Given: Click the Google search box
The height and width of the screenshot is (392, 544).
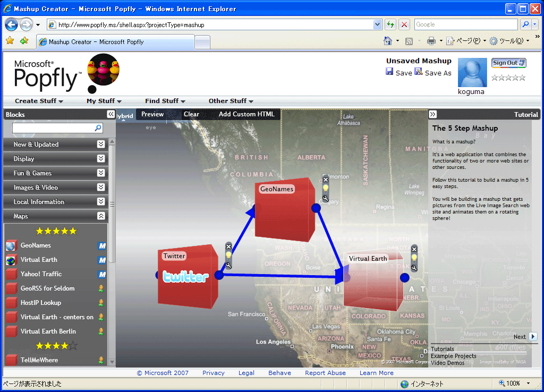Looking at the screenshot, I should tap(466, 24).
